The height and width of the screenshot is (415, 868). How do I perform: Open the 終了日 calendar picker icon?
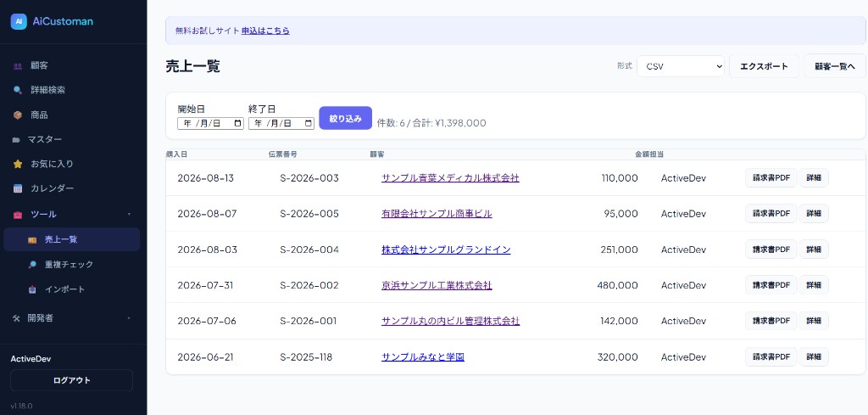pyautogui.click(x=309, y=124)
